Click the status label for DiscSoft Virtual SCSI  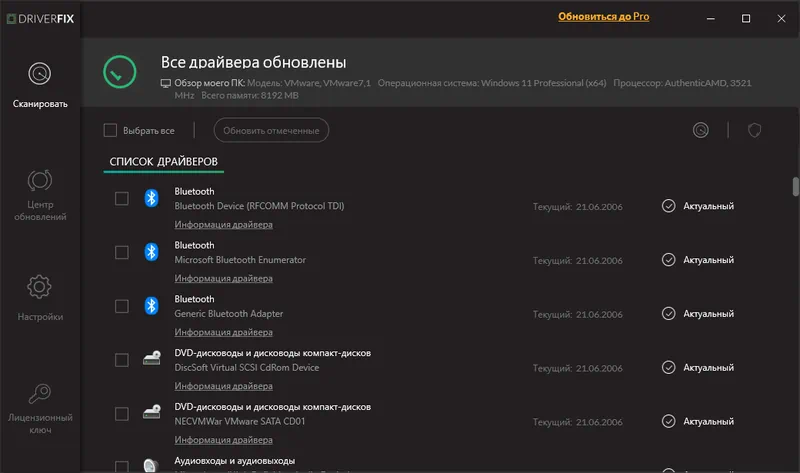tap(709, 367)
